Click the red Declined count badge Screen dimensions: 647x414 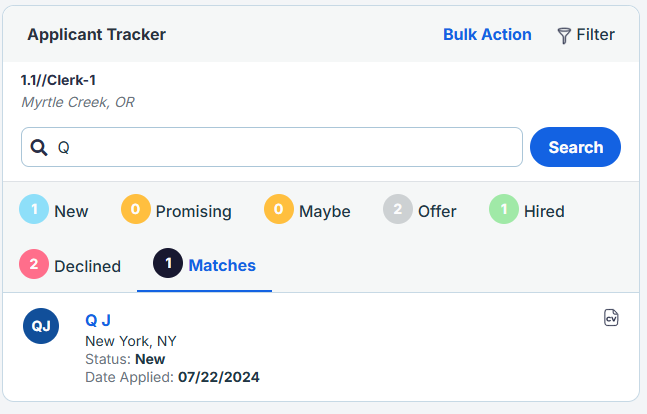(x=34, y=265)
